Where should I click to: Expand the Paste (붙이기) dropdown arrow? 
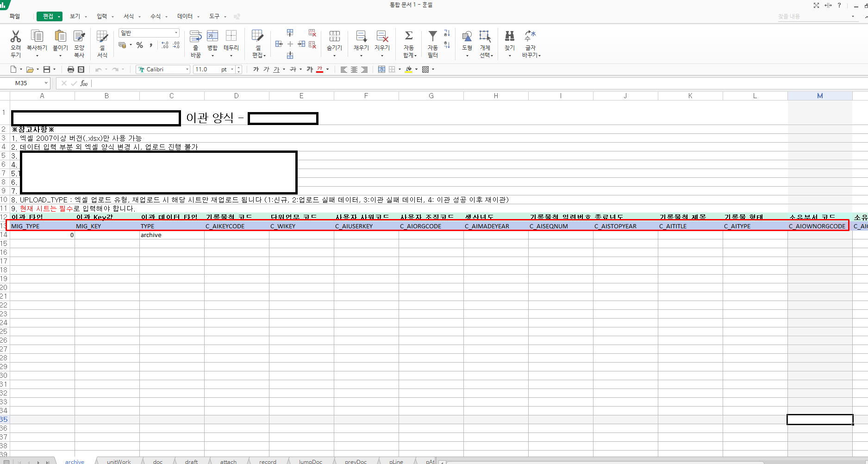(x=60, y=56)
